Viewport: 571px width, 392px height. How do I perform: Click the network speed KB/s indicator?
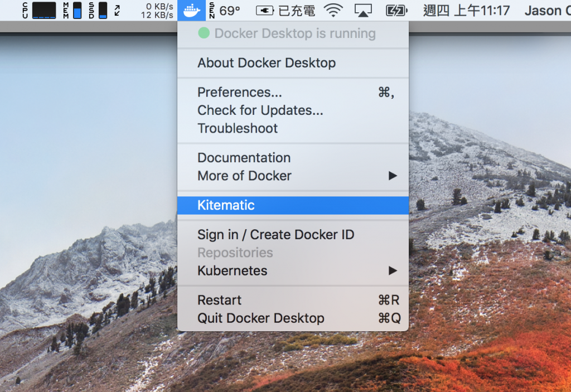(157, 11)
